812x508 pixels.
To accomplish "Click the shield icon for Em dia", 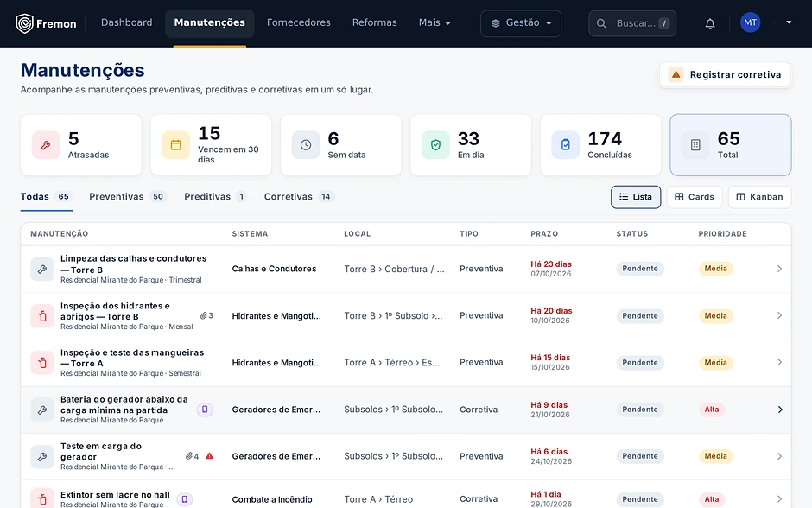I will click(x=435, y=145).
